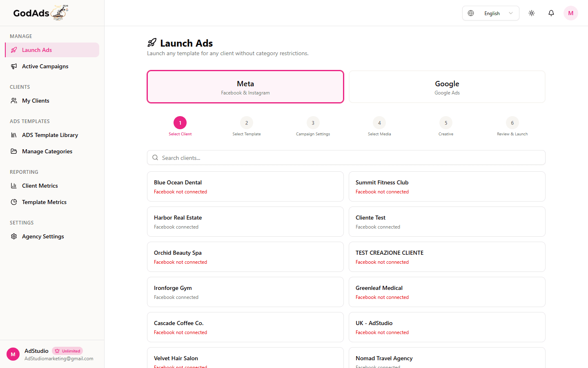Select the Launch Ads rocket icon
588x368 pixels.
coord(14,49)
